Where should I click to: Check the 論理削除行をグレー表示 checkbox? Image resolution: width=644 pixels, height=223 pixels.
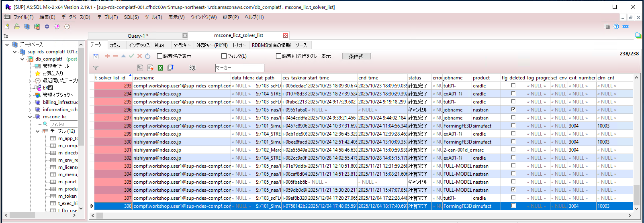pyautogui.click(x=278, y=56)
